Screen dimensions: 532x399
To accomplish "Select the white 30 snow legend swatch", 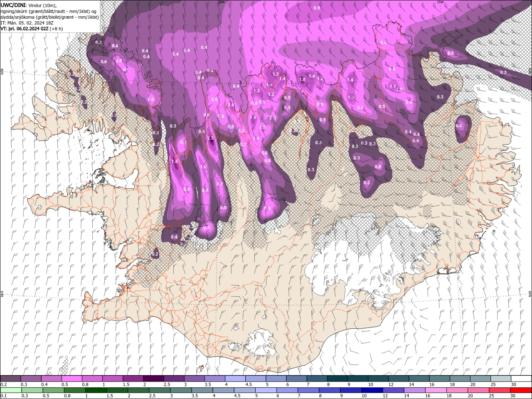I will (521, 379).
